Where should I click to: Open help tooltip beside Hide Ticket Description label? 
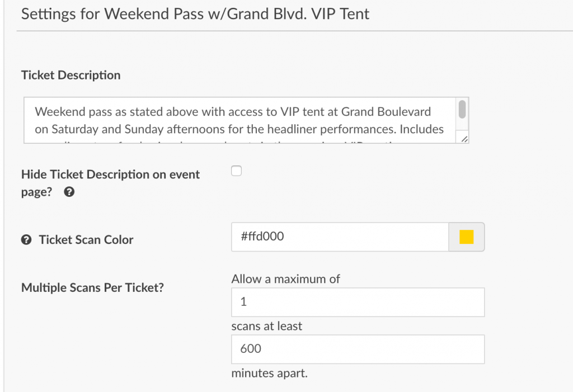[x=69, y=192]
